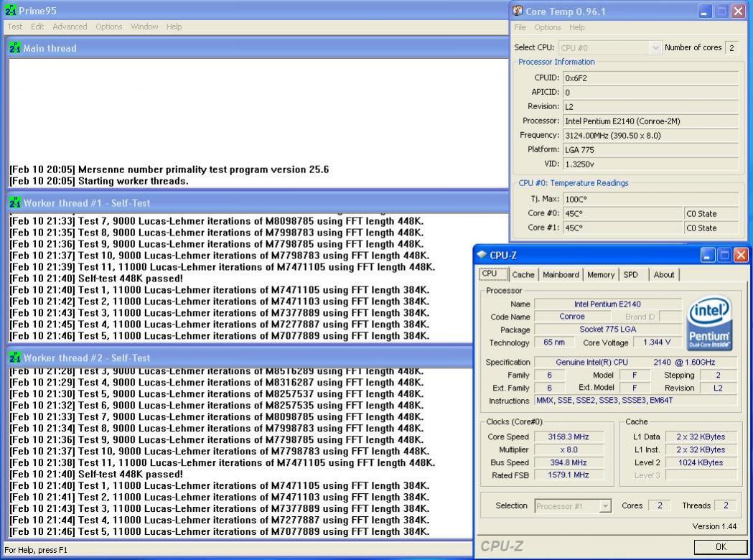Click Core #1 temperature 45C°
Screen dimensions: 753x560
622,228
